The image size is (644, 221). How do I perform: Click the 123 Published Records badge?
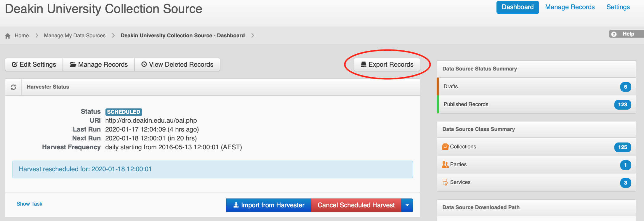(x=622, y=105)
